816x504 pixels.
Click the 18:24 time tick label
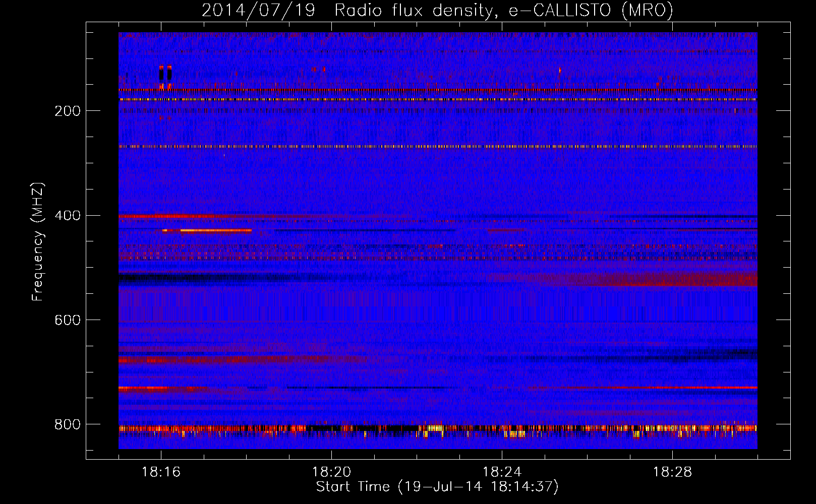click(502, 472)
